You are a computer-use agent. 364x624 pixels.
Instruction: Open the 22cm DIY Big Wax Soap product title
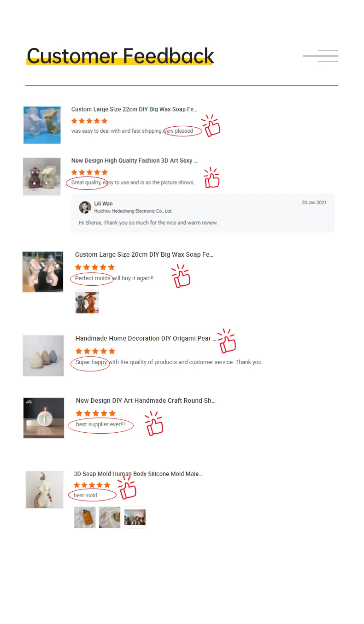134,109
